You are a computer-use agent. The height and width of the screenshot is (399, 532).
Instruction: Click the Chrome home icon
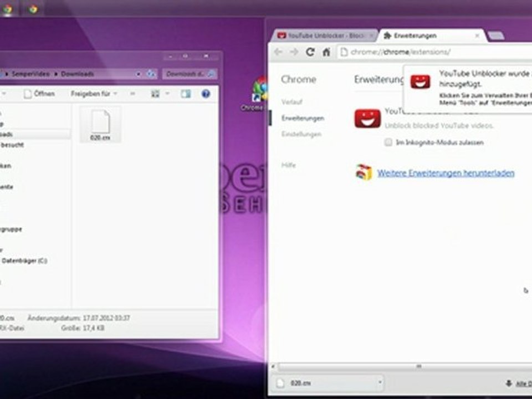326,52
